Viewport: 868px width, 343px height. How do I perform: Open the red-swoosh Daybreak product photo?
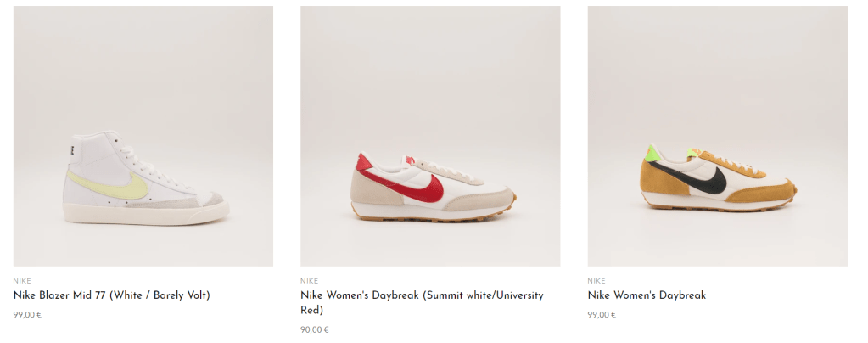pos(430,136)
